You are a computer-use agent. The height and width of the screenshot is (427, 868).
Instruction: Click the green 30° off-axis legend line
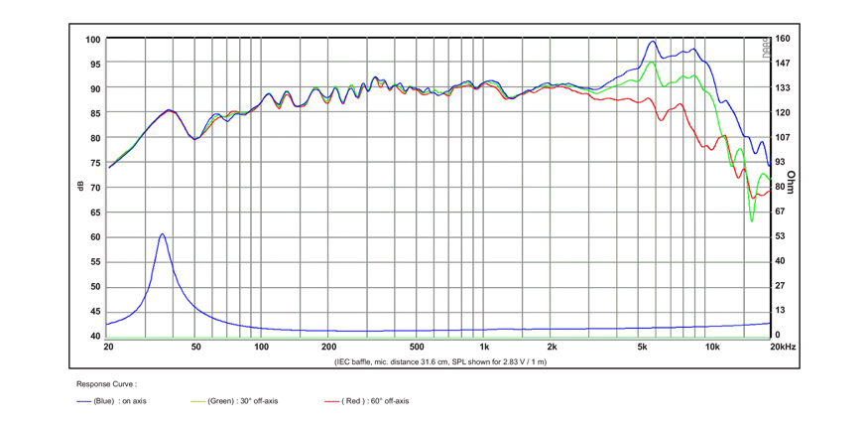[x=197, y=401]
